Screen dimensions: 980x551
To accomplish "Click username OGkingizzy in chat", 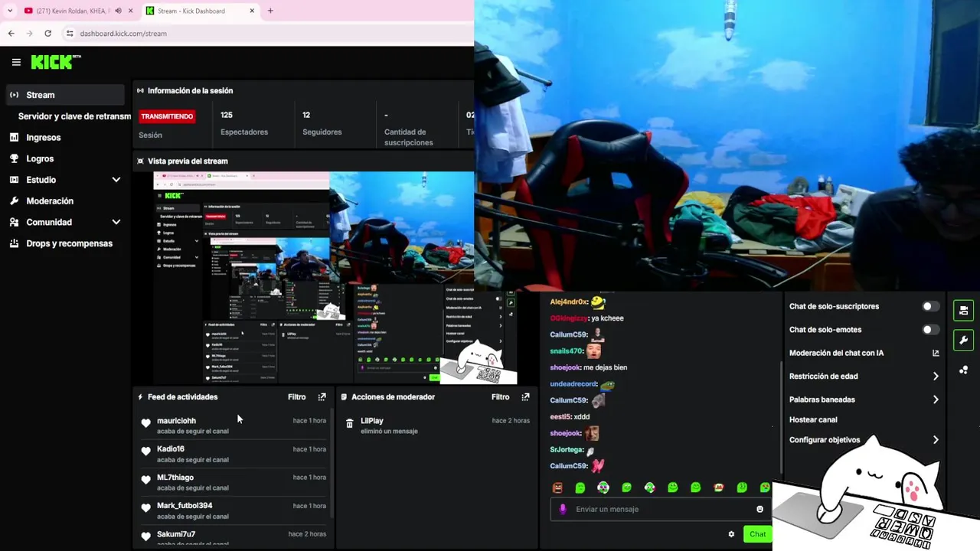I will point(569,318).
